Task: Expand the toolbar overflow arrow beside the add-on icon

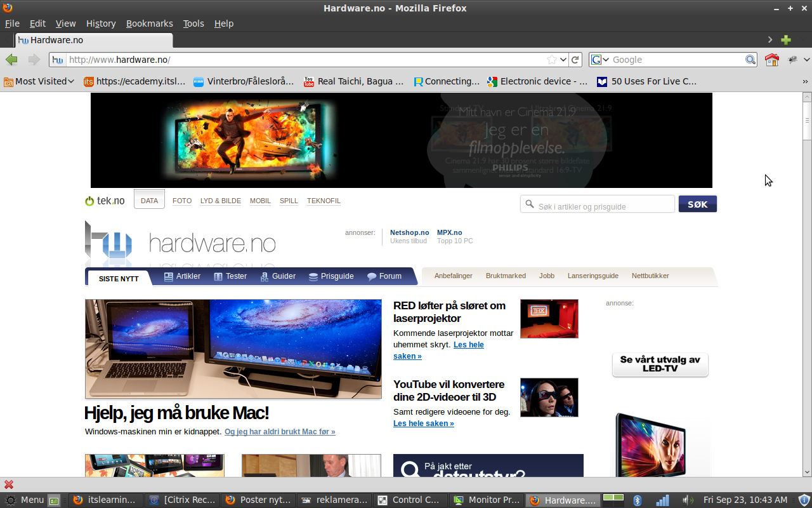Action: coord(807,60)
